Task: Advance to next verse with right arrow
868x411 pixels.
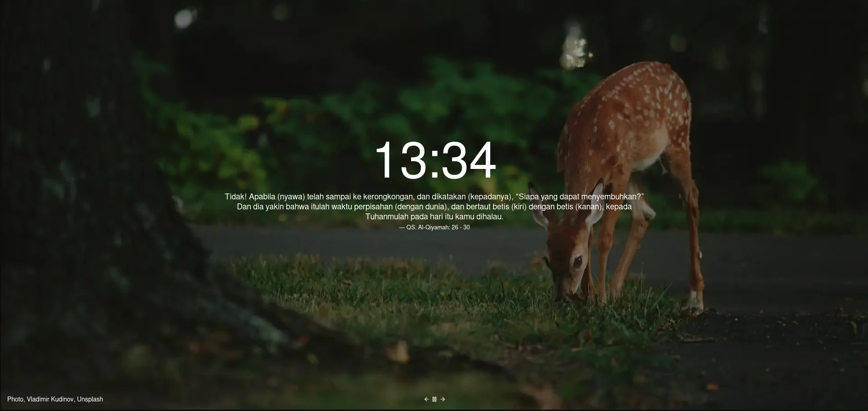Action: click(443, 399)
